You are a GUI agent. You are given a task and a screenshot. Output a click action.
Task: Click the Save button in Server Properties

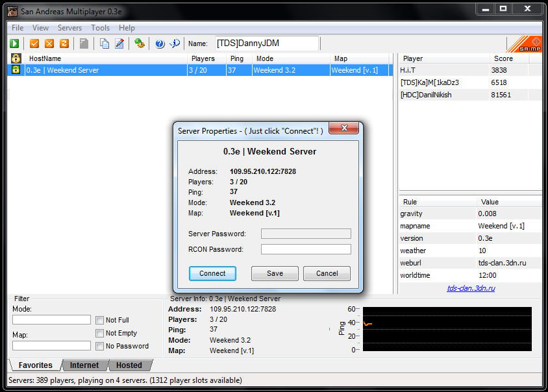pos(275,273)
